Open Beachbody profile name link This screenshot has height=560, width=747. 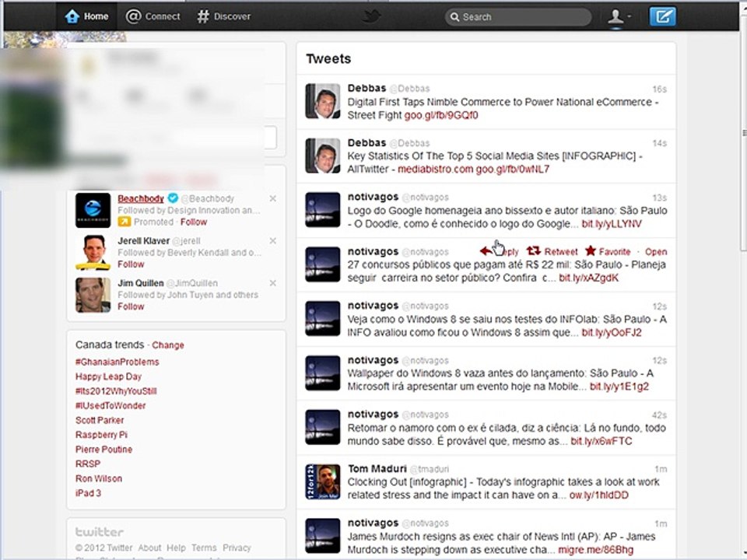coord(141,198)
